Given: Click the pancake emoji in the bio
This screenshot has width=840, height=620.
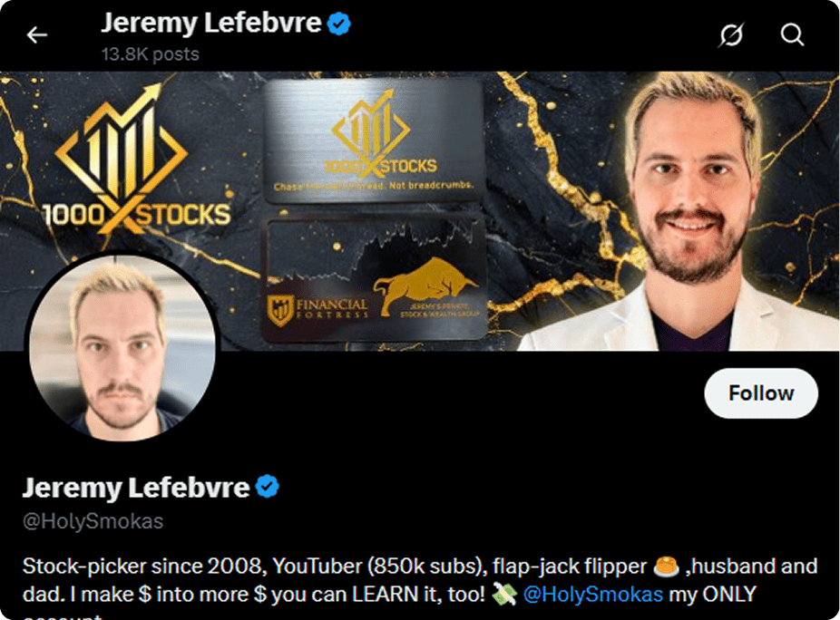Looking at the screenshot, I should tap(666, 566).
